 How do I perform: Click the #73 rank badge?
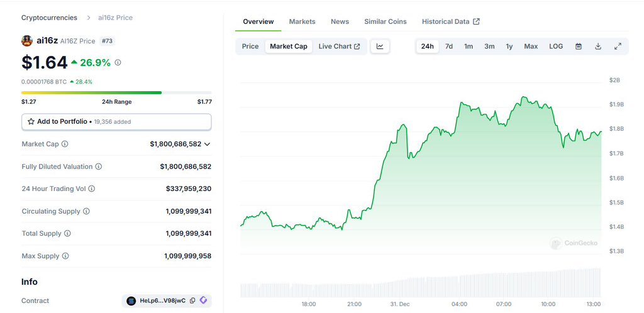pyautogui.click(x=107, y=41)
